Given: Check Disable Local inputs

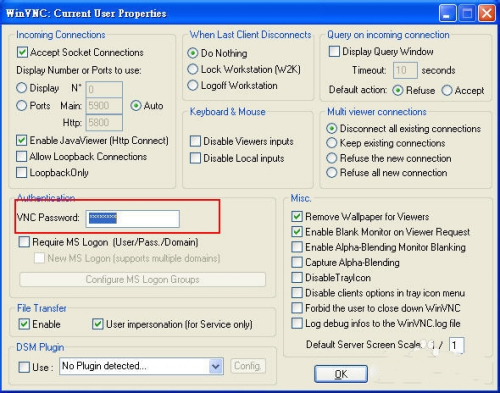Looking at the screenshot, I should [195, 158].
